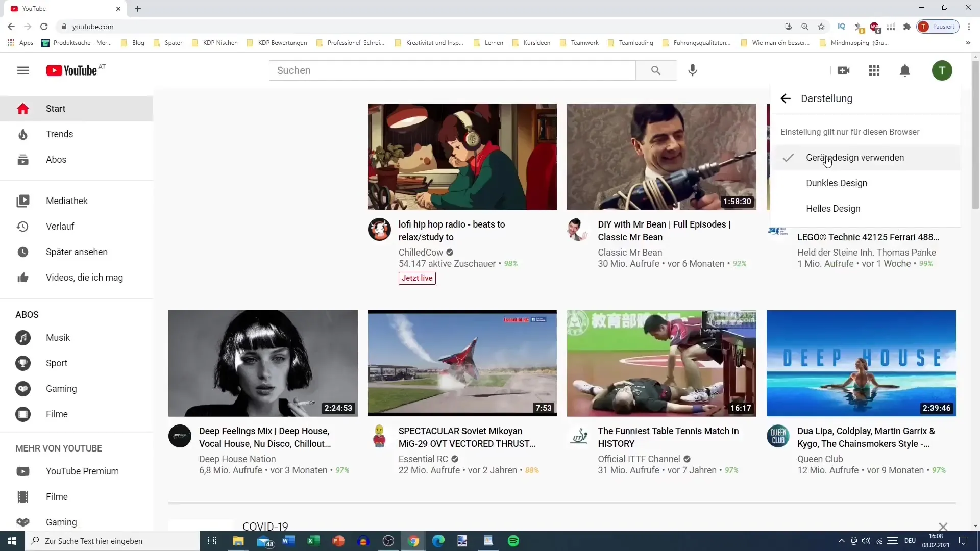
Task: Click the Jetzt live badge on ChilledCow
Action: pos(418,278)
